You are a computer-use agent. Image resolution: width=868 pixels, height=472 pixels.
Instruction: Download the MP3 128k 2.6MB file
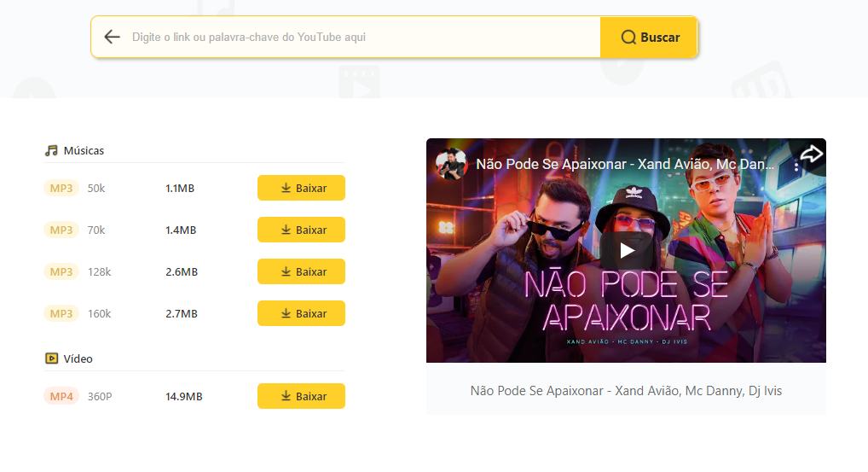(x=301, y=271)
